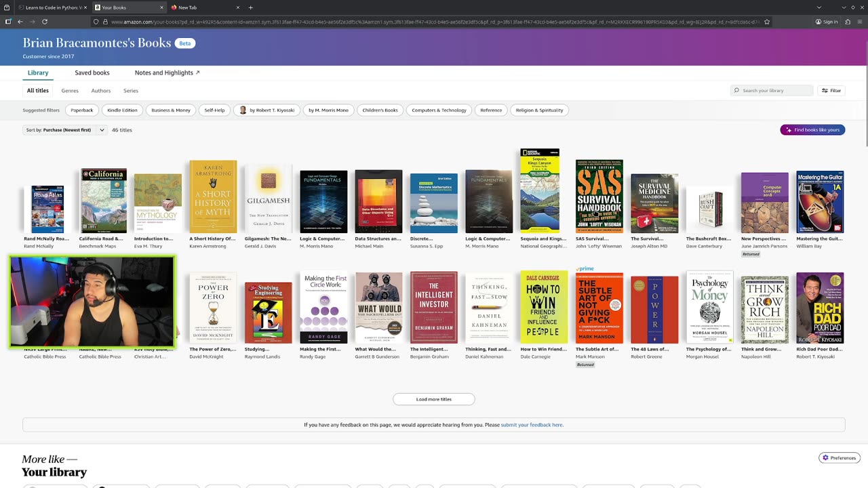868x488 pixels.
Task: Click the Load more titles button
Action: coord(434,399)
